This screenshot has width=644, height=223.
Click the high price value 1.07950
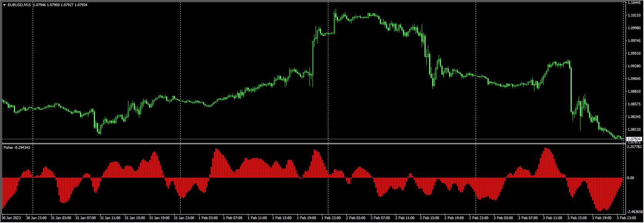53,5
